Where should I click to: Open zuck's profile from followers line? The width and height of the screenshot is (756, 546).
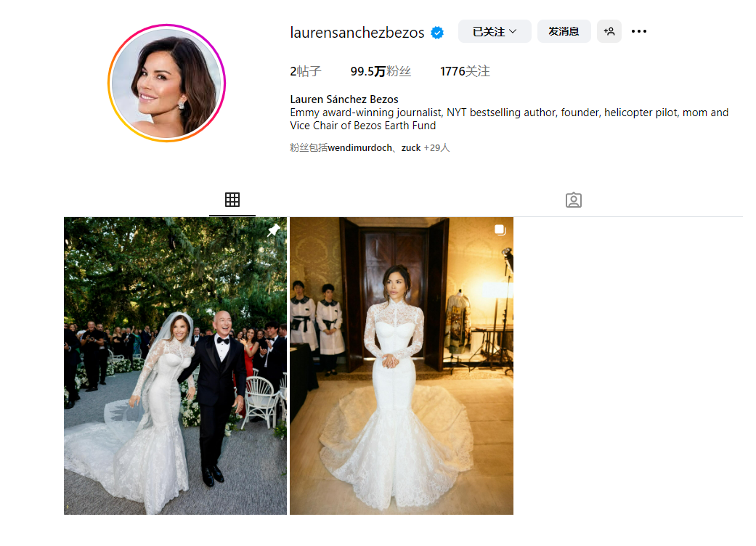[411, 148]
